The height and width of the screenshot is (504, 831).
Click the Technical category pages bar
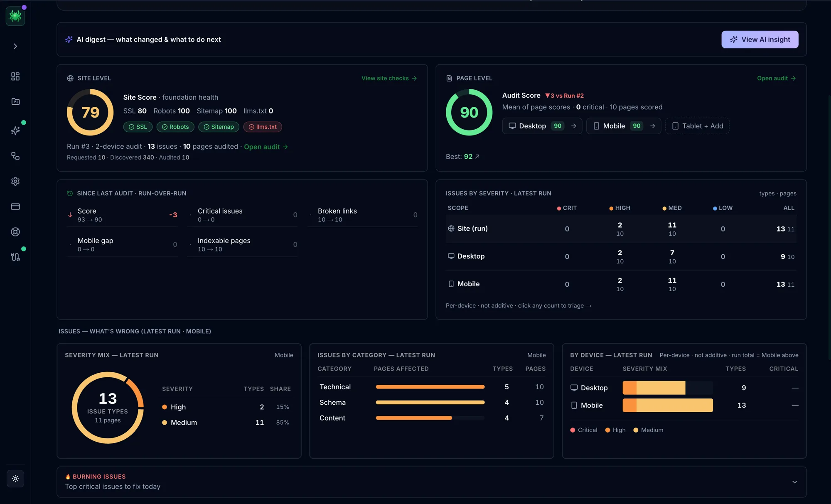tap(430, 387)
